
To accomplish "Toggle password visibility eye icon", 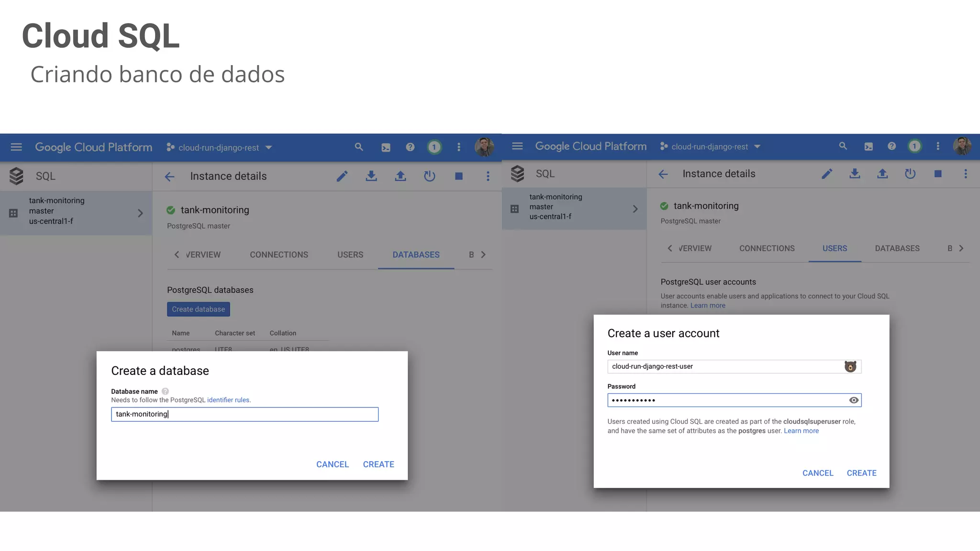I will tap(854, 400).
